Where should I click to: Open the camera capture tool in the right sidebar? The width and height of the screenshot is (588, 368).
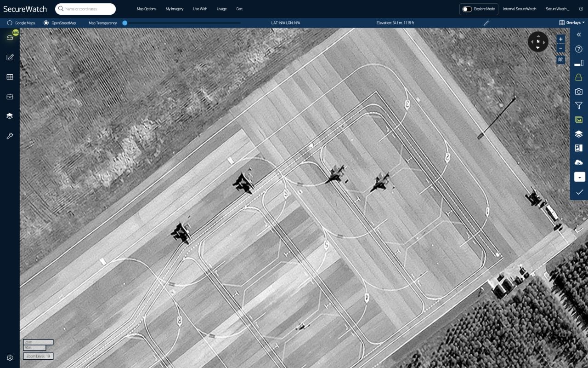(x=578, y=91)
